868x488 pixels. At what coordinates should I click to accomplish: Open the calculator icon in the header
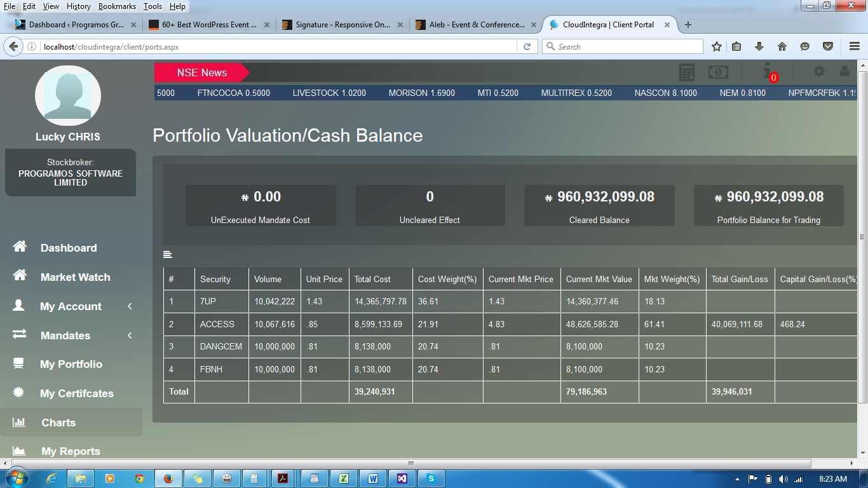[x=687, y=72]
